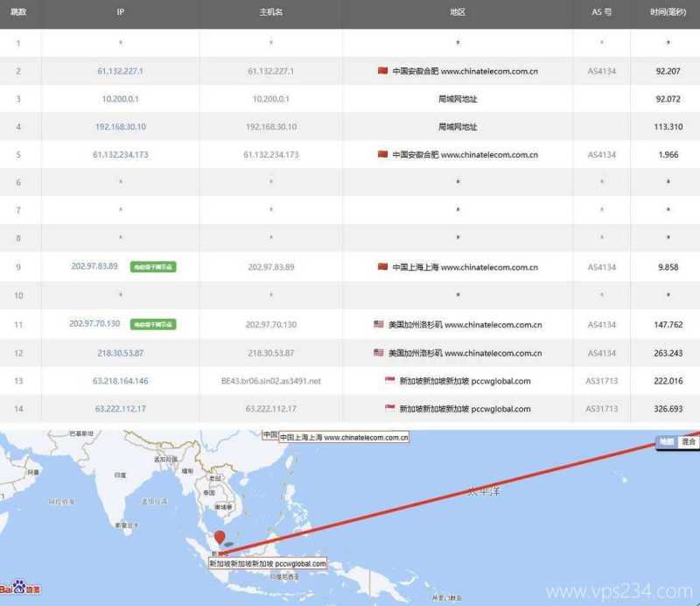Click the red route line crossing the Pacific

481,490
